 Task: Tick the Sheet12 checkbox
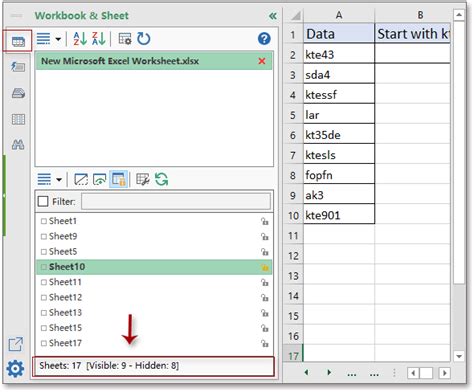44,298
